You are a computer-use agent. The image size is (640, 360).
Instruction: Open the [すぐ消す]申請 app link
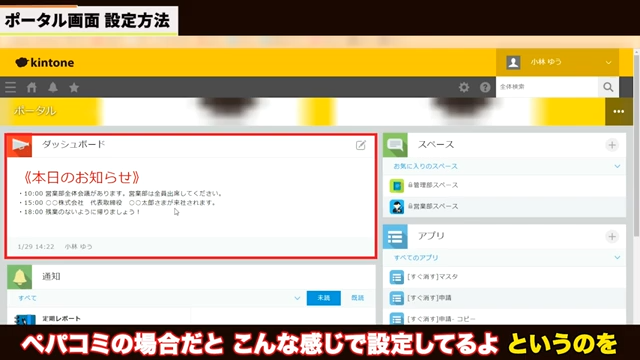(429, 298)
